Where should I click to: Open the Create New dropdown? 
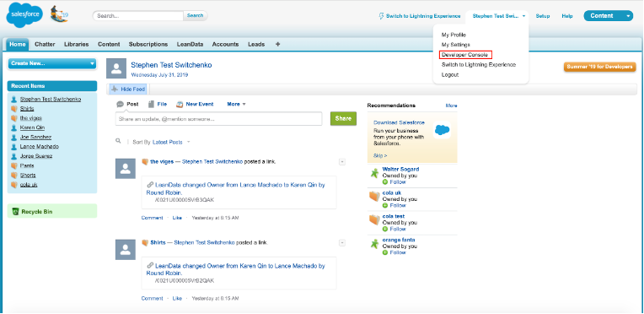click(x=52, y=64)
